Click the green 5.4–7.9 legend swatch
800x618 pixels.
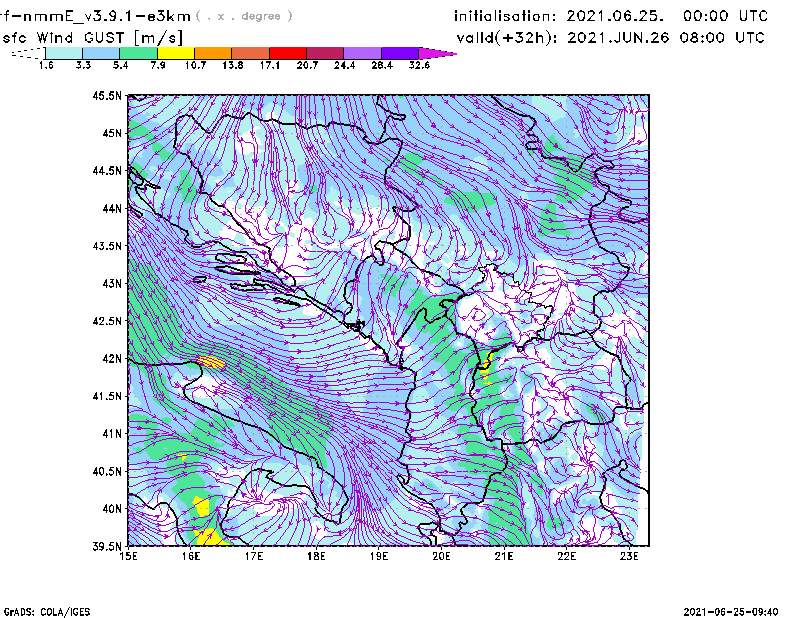tap(138, 53)
